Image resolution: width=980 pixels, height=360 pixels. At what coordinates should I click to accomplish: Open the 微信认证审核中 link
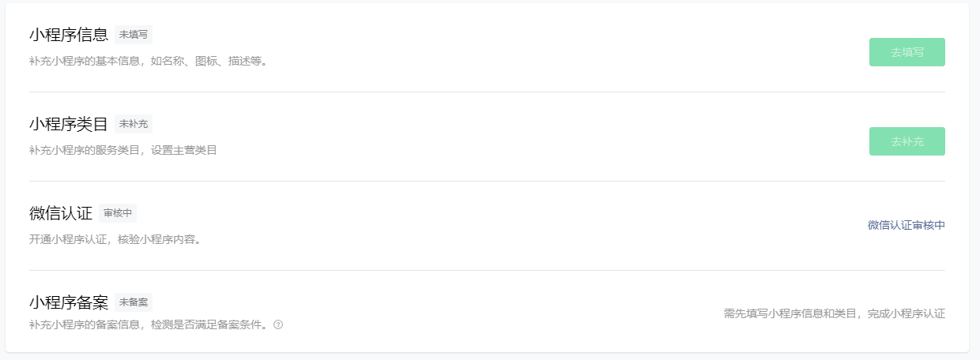[x=906, y=225]
